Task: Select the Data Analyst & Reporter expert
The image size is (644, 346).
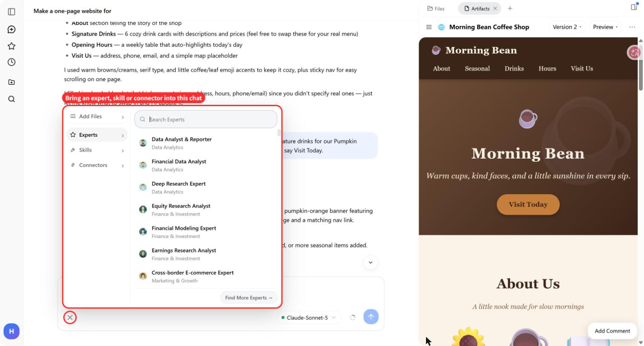Action: pos(207,143)
